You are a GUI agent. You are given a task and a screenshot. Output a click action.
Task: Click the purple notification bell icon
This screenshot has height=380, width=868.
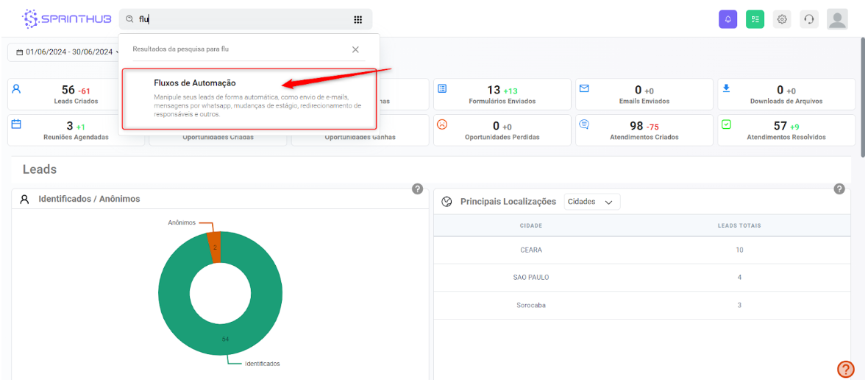[728, 19]
